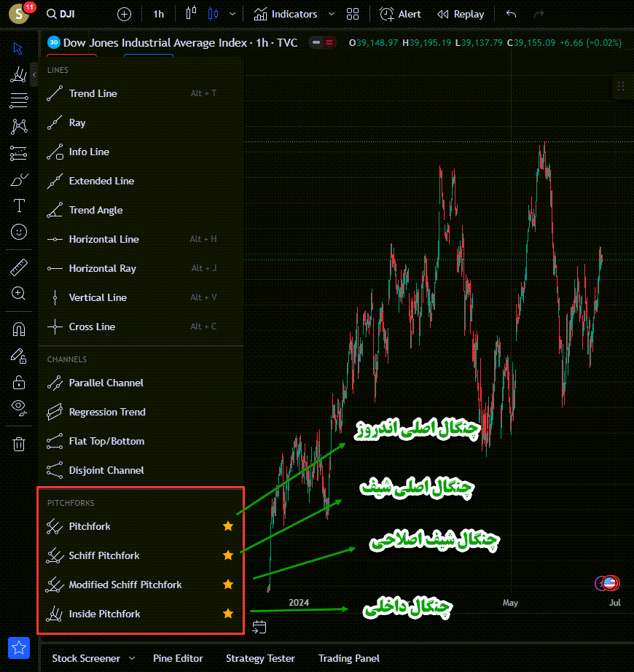Select Trend Angle tool
634x672 pixels.
pyautogui.click(x=141, y=210)
